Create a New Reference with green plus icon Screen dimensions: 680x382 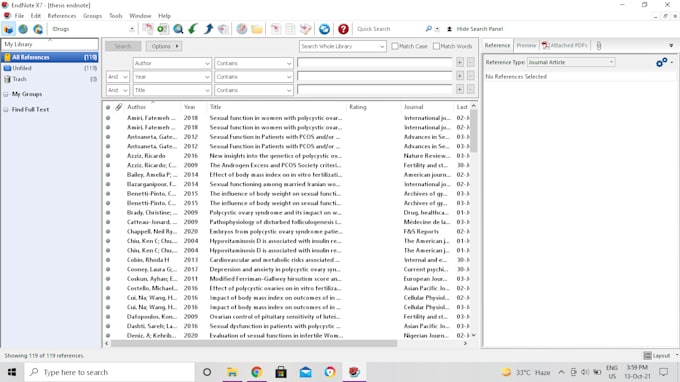point(163,29)
